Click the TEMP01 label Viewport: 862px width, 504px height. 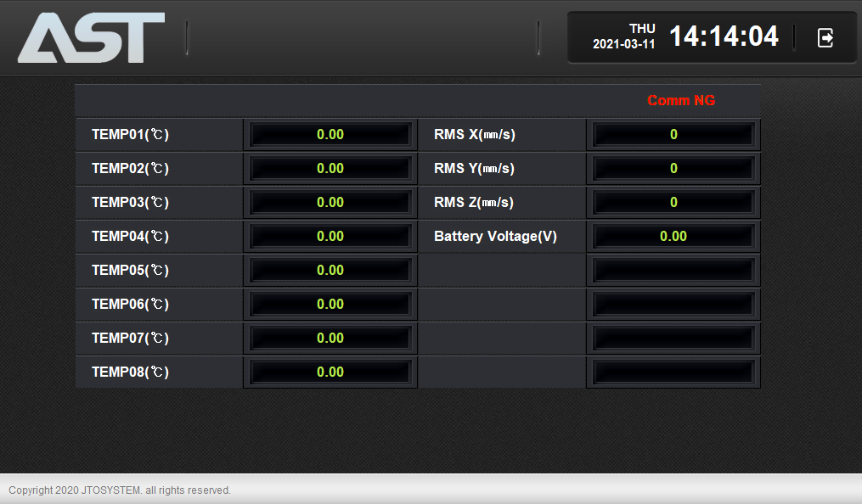(130, 135)
